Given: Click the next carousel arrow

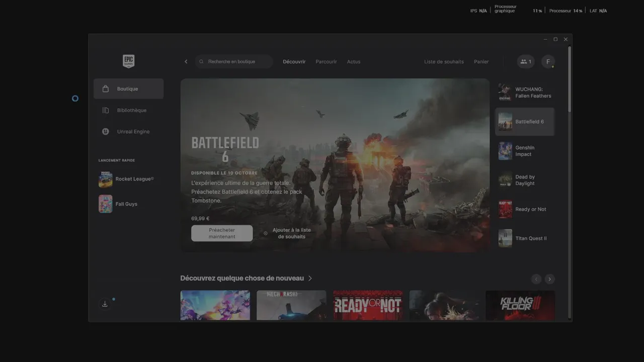Looking at the screenshot, I should click(x=550, y=279).
